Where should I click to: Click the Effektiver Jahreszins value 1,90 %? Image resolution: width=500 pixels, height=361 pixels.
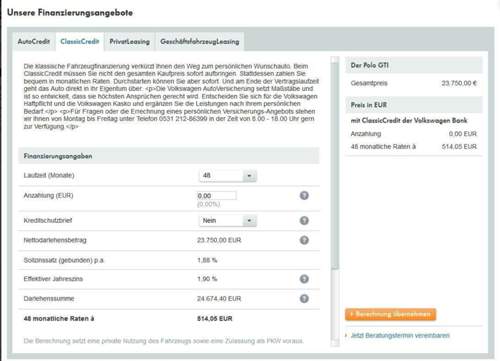[x=207, y=279]
